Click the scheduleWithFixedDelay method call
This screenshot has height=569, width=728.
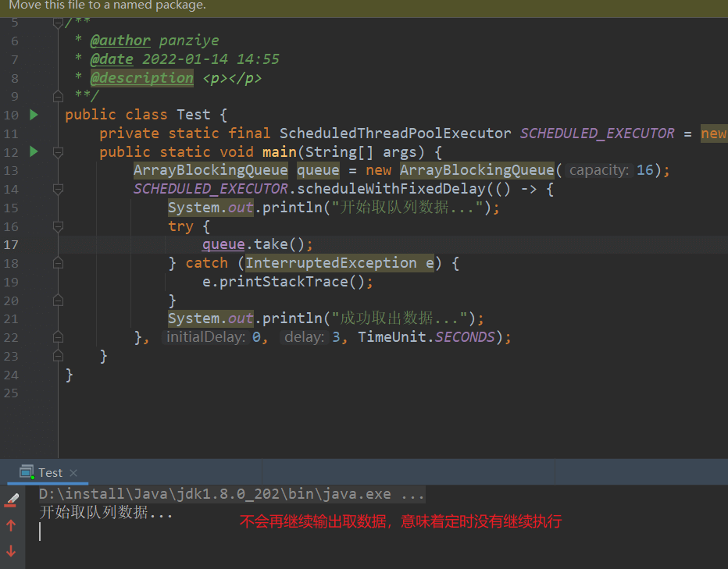pos(391,189)
